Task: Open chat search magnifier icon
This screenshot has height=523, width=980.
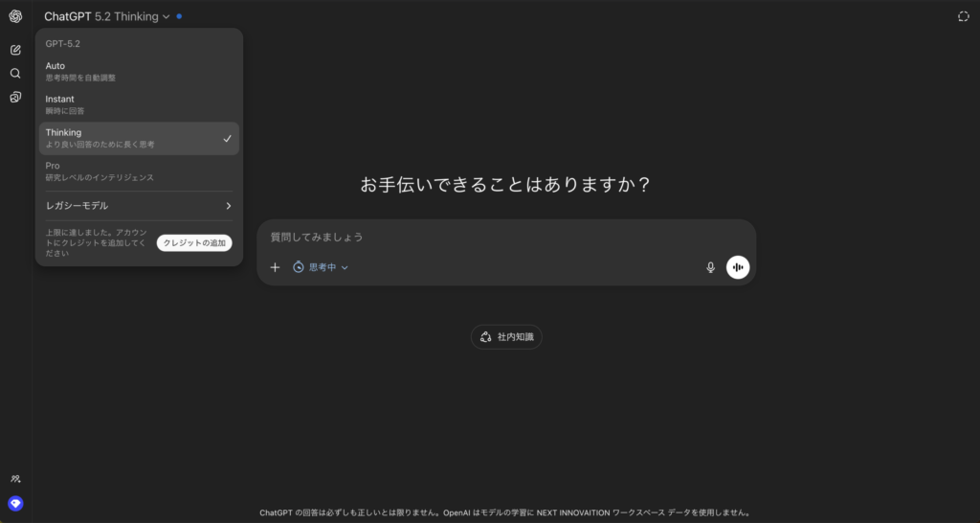Action: 15,73
